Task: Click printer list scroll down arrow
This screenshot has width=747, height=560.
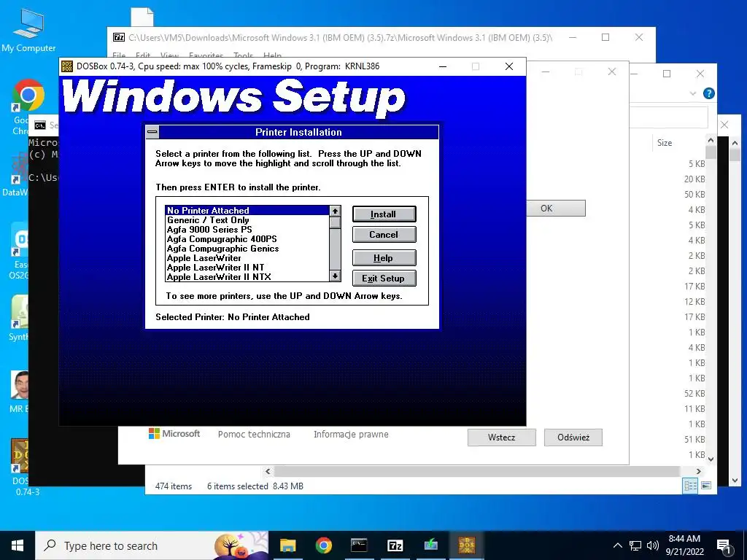Action: (x=336, y=276)
